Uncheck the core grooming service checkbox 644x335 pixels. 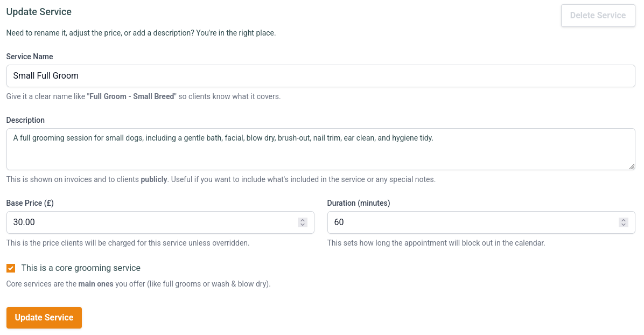click(x=11, y=268)
